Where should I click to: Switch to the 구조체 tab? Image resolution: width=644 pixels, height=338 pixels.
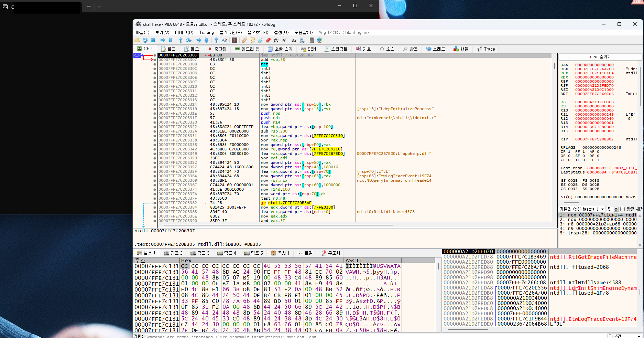(331, 253)
